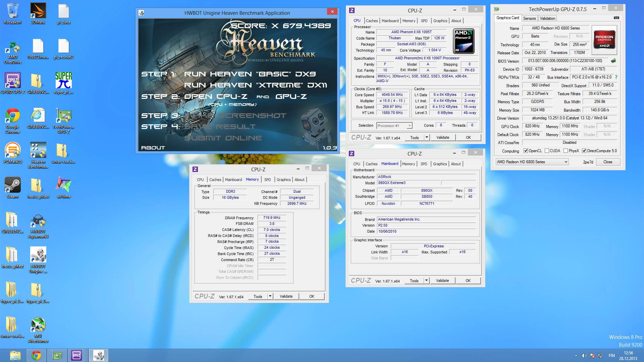This screenshot has height=362, width=644.
Task: Launch CPUID CPU-Z desktop shortcut
Action: click(x=13, y=83)
